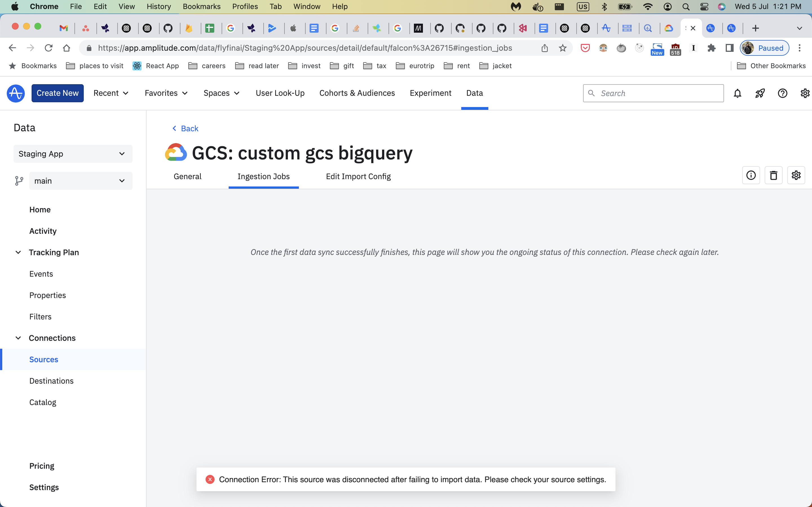Click the source info icon button
The width and height of the screenshot is (812, 507).
pos(751,175)
